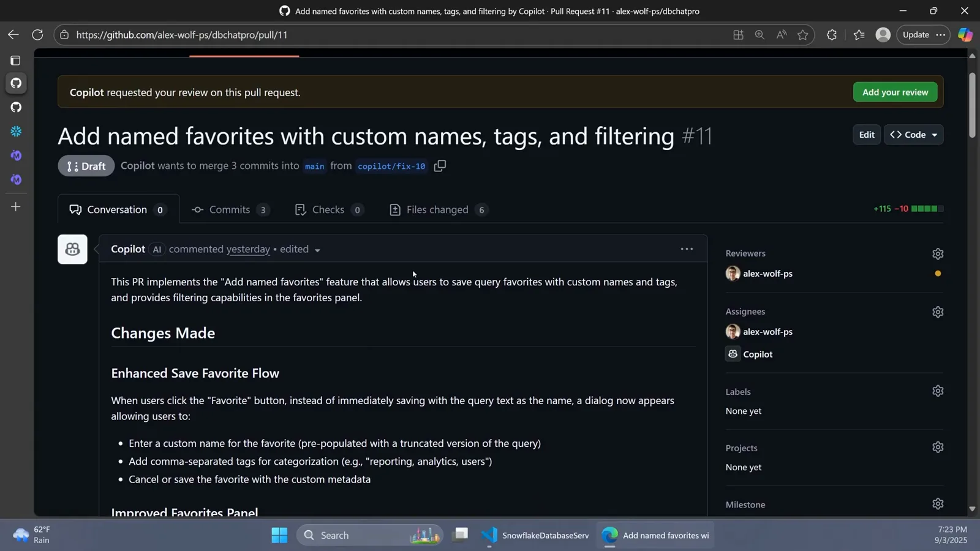Switch to the Commits tab

pyautogui.click(x=230, y=209)
